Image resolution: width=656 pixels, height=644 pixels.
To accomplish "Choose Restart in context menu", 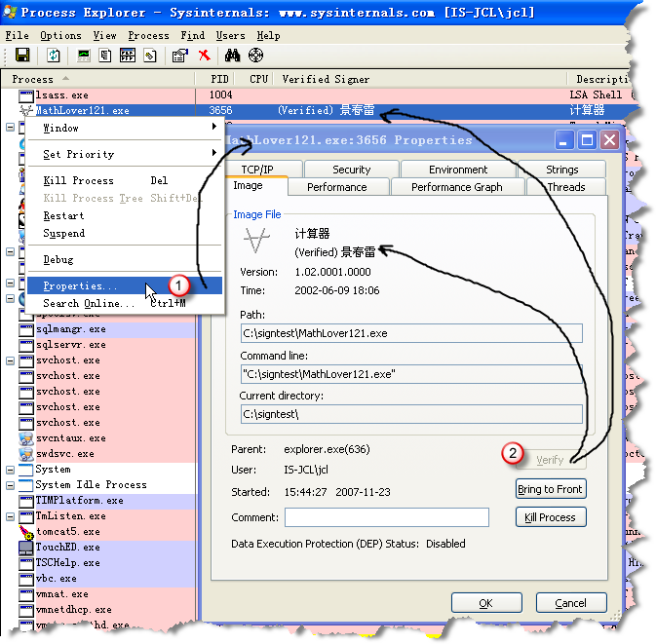I will pyautogui.click(x=124, y=215).
